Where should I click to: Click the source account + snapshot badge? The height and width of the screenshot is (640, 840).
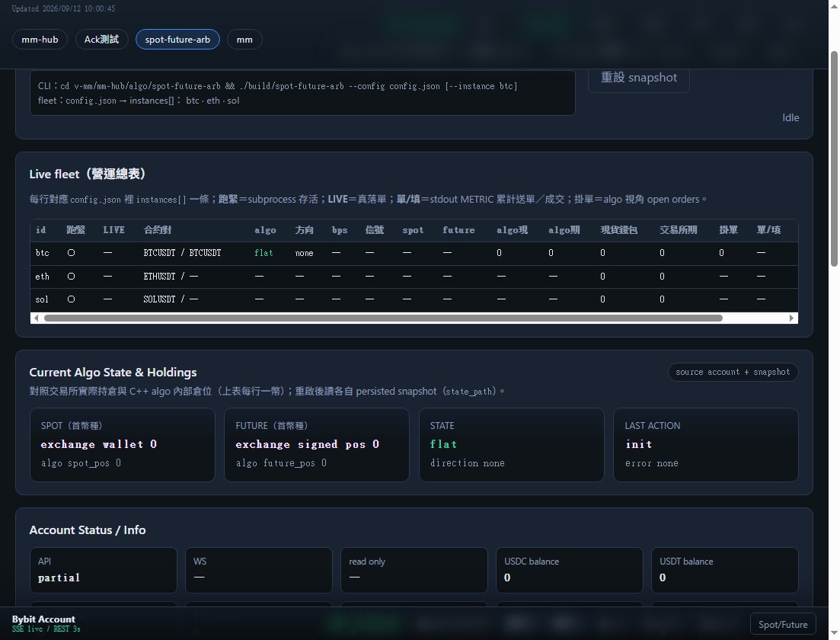pyautogui.click(x=733, y=372)
